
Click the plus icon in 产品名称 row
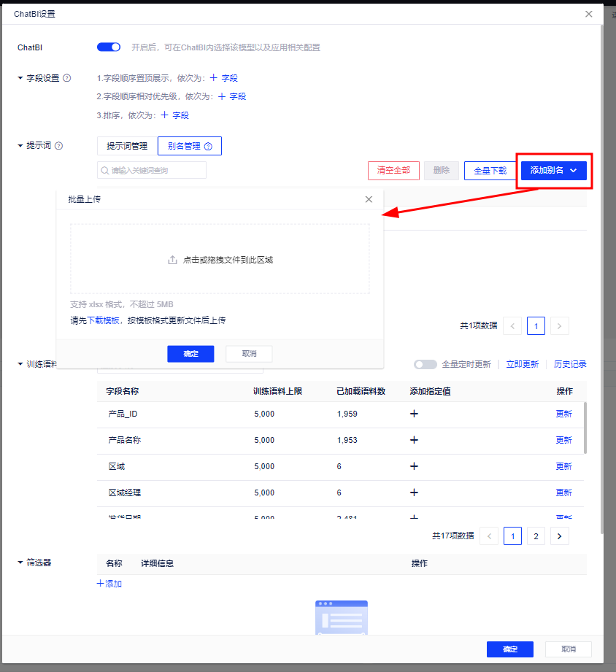[x=414, y=440]
